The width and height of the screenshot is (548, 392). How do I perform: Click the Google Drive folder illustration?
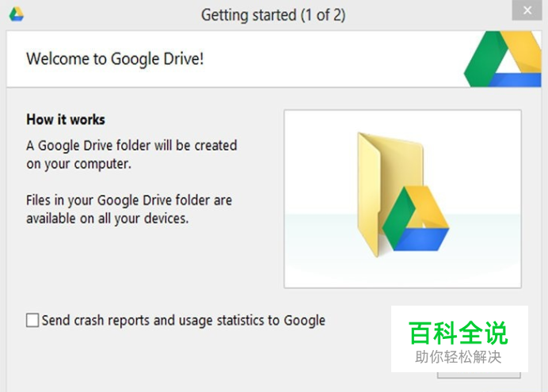tap(402, 199)
